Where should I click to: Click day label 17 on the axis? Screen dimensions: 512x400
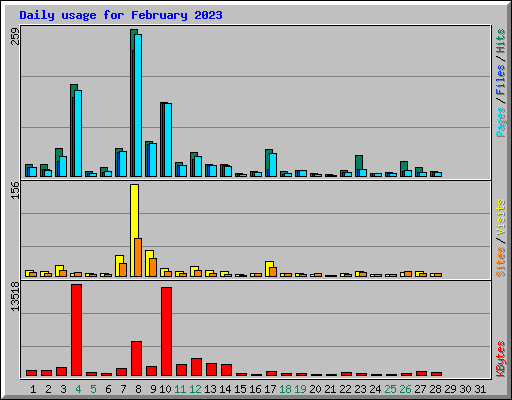[270, 389]
